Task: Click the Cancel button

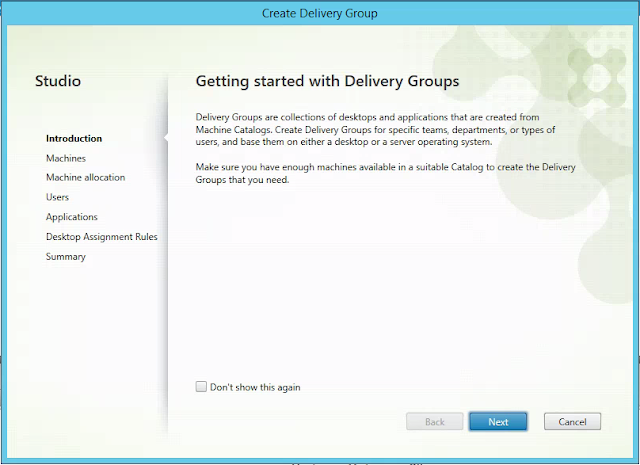Action: coord(572,421)
